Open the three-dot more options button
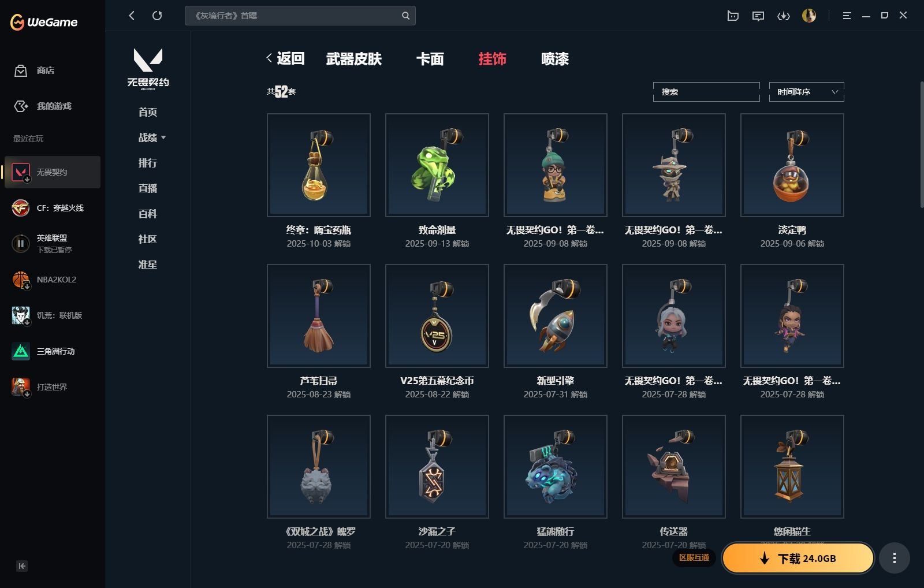The width and height of the screenshot is (924, 588). click(x=895, y=558)
